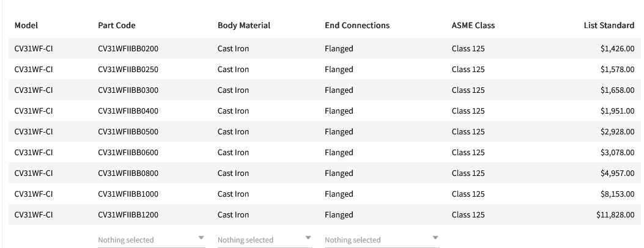The image size is (644, 248).
Task: Click part code CV31WFIIBB0250
Action: point(128,70)
